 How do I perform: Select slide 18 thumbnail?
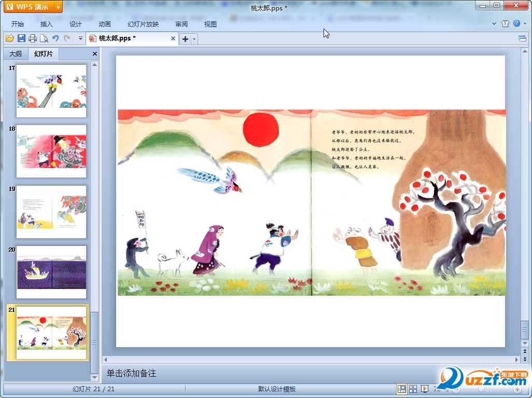tap(51, 151)
